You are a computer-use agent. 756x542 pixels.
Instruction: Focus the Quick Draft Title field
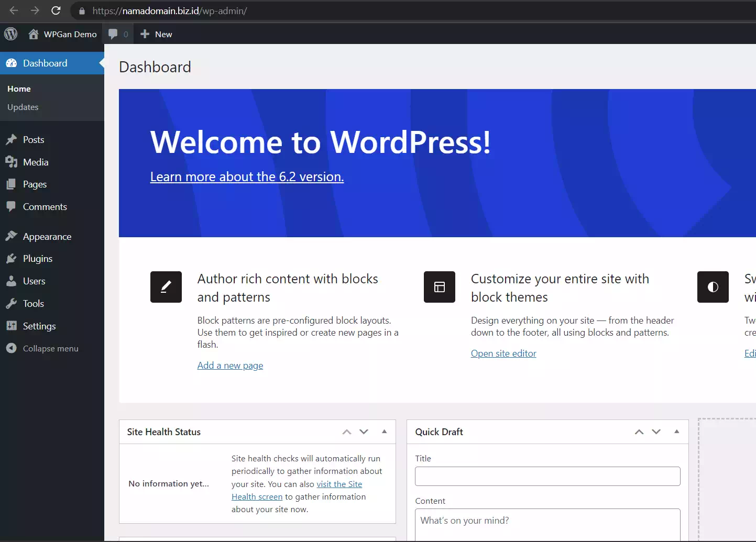[x=547, y=476]
